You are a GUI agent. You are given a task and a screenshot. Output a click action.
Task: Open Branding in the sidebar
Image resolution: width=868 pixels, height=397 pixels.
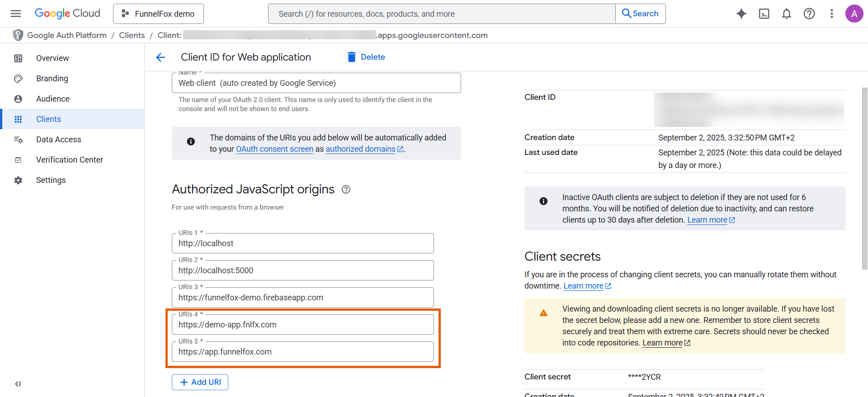click(72, 79)
